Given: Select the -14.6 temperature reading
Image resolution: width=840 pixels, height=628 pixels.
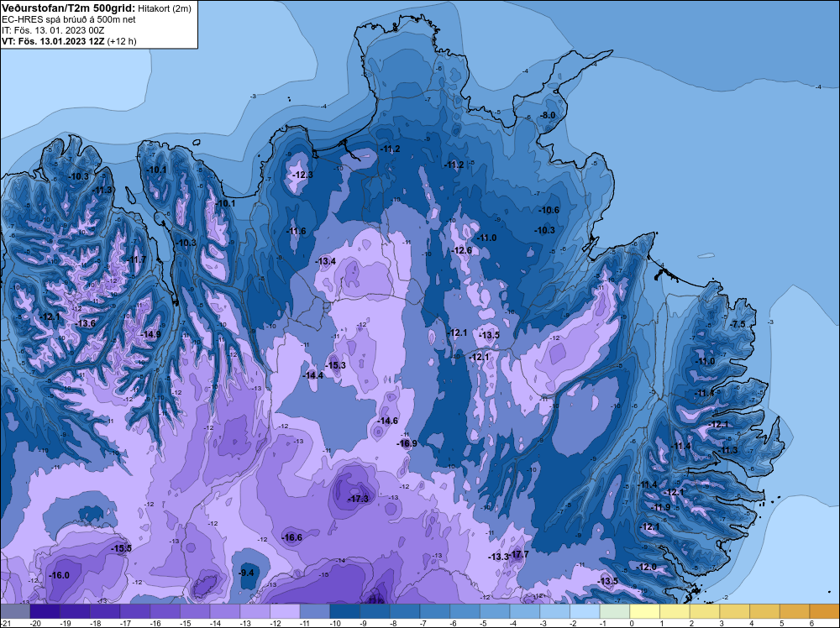Looking at the screenshot, I should click(x=388, y=421).
